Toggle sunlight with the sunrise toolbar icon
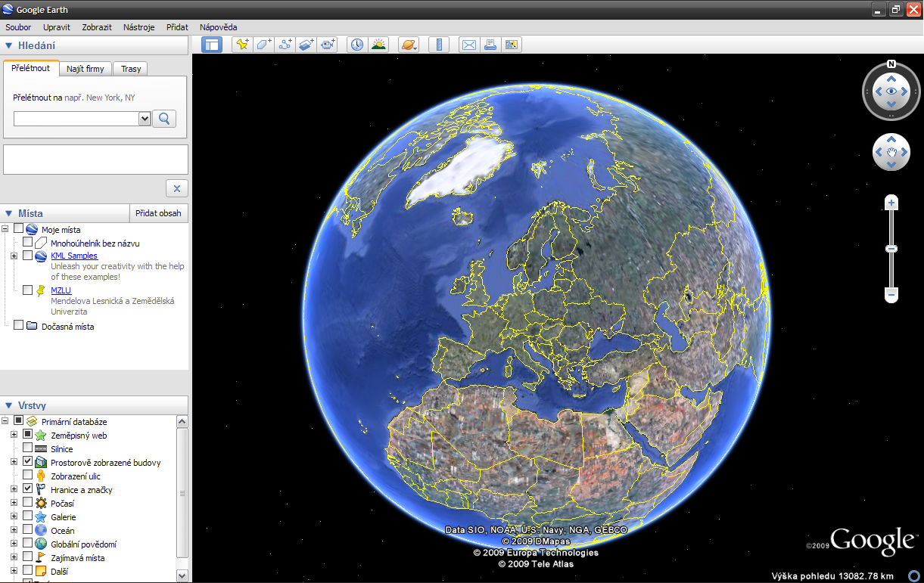Screen dimensions: 924x583 (x=378, y=45)
